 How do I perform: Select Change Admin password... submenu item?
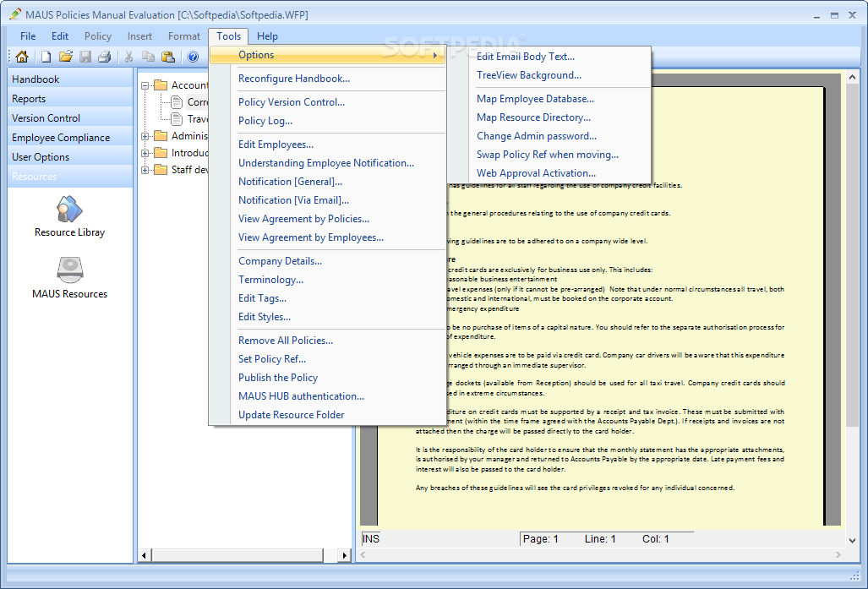(x=549, y=136)
